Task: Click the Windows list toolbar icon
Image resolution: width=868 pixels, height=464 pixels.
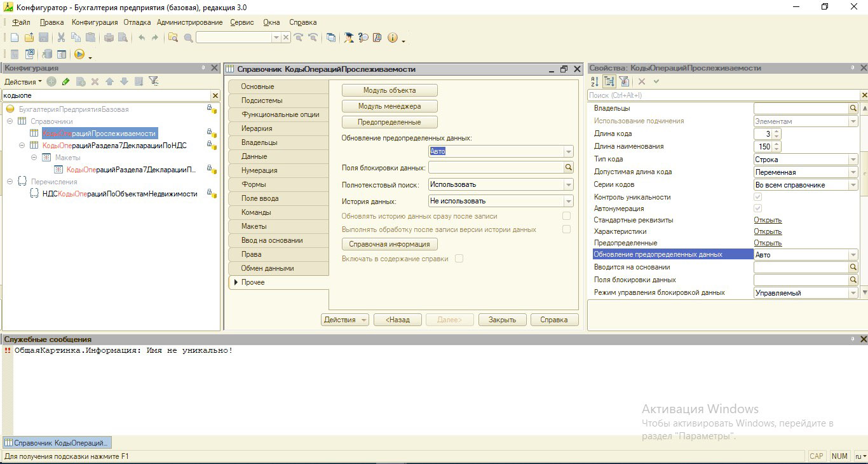Action: tap(331, 38)
